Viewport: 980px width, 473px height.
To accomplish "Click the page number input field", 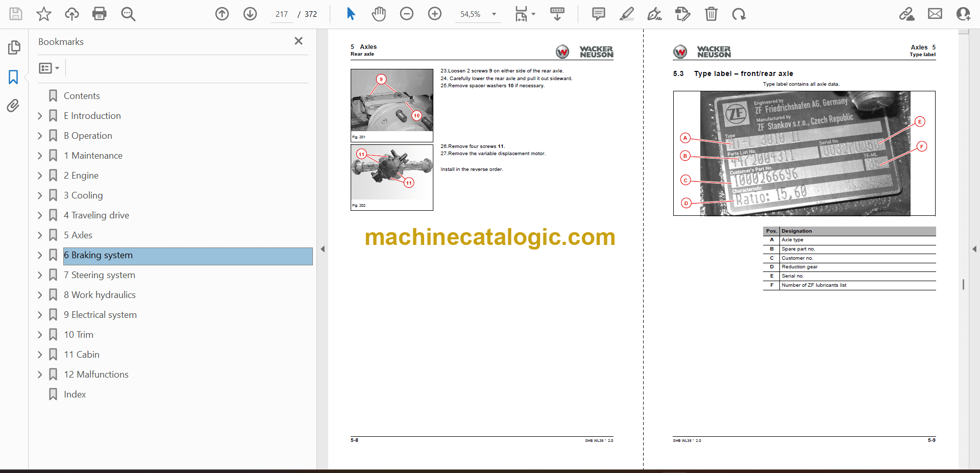I will pos(282,14).
